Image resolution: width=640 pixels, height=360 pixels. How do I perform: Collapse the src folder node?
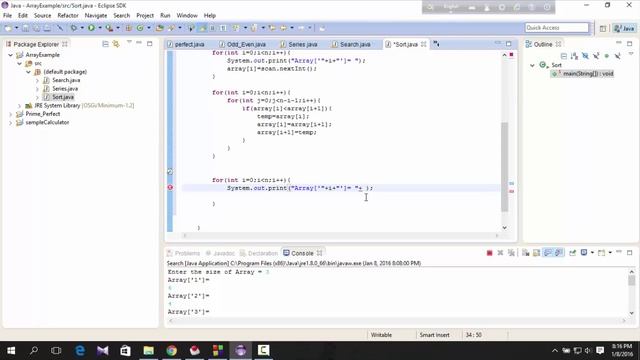(x=19, y=63)
